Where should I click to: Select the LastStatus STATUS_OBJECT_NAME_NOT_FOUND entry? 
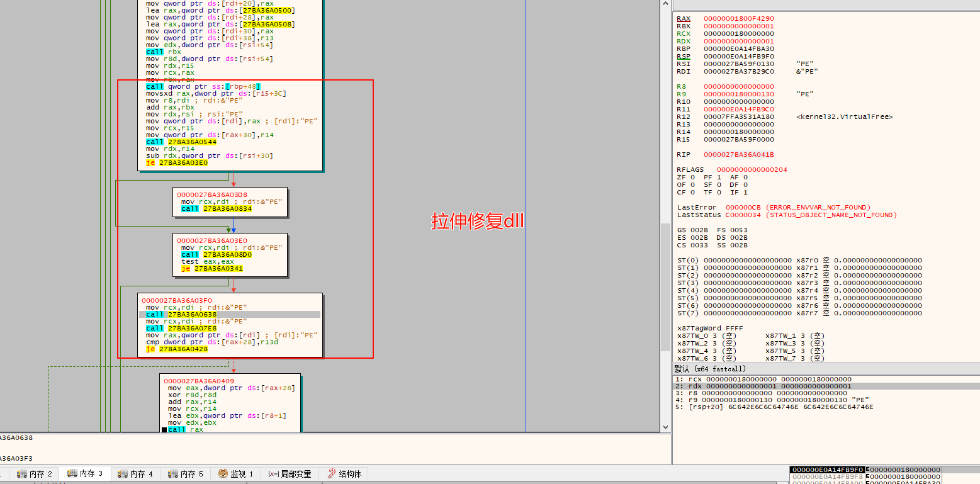click(787, 215)
